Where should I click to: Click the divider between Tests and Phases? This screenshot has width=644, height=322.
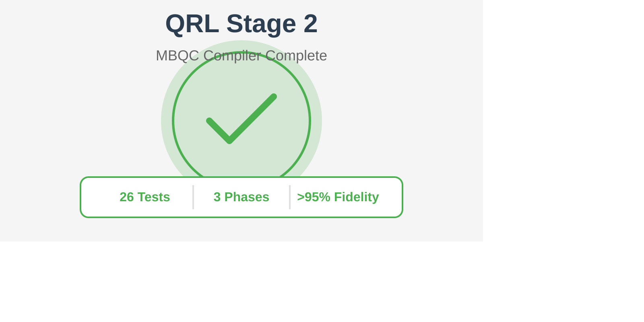point(193,197)
